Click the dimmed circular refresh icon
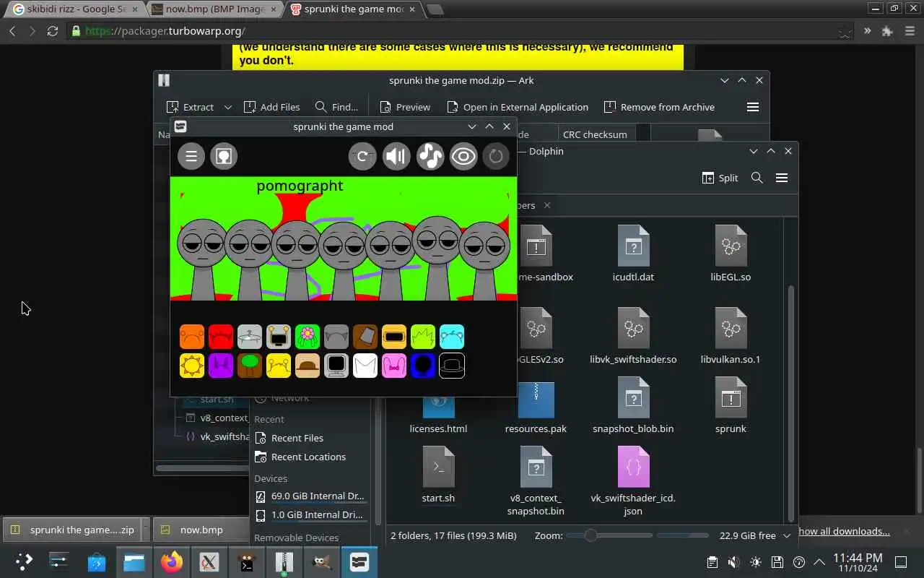 [x=496, y=156]
